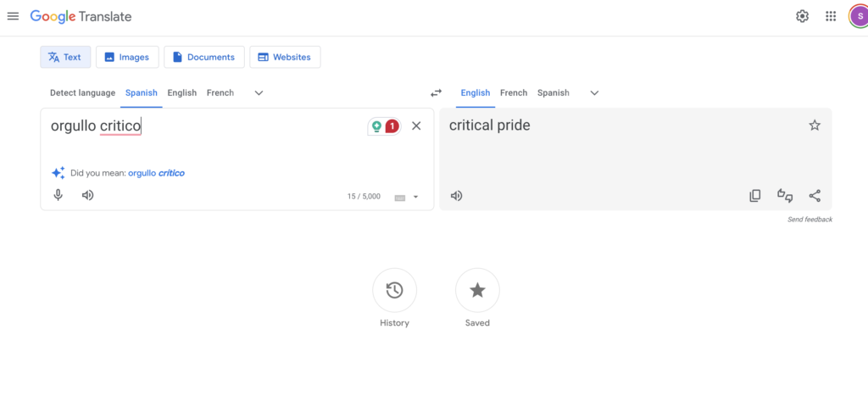The image size is (868, 402).
Task: Copy the translation to clipboard
Action: point(754,196)
